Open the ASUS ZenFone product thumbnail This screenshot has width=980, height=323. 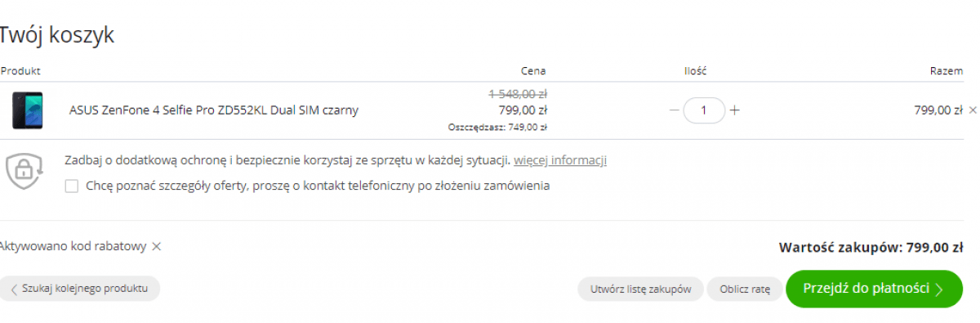[28, 110]
